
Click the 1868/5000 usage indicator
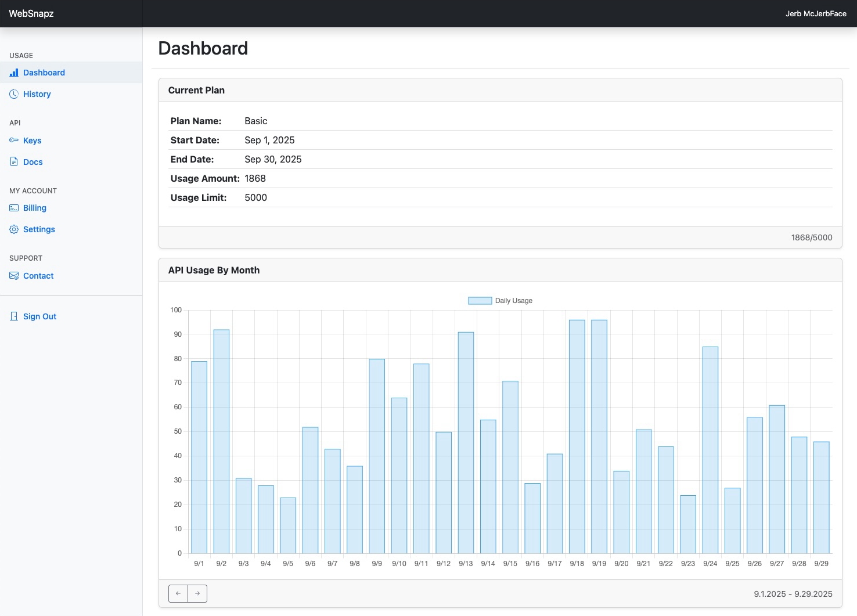812,237
